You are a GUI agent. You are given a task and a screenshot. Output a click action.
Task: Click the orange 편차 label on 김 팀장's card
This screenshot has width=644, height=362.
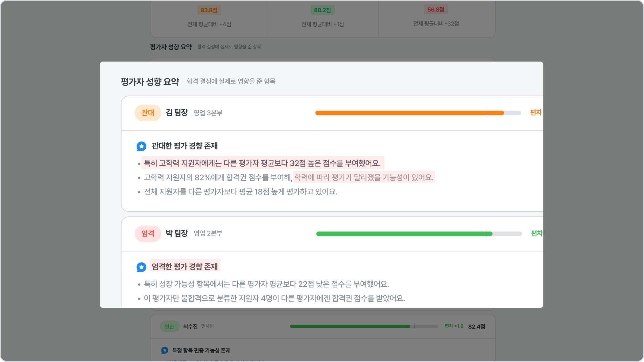pos(536,113)
